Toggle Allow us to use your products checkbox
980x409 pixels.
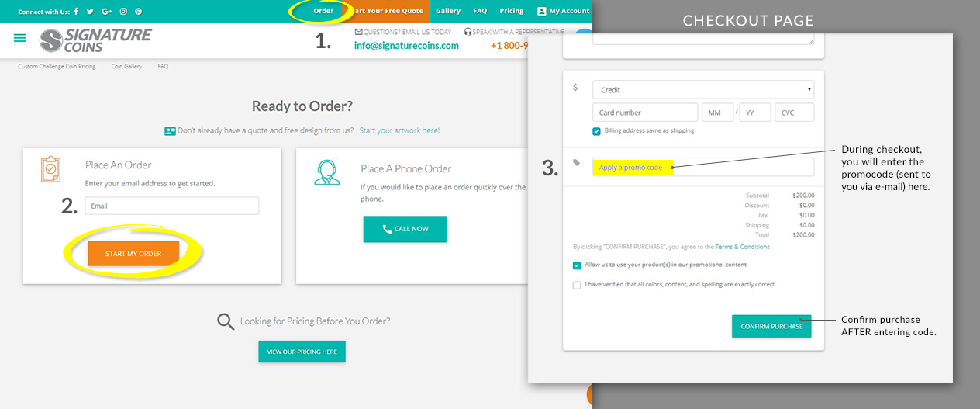pyautogui.click(x=577, y=265)
